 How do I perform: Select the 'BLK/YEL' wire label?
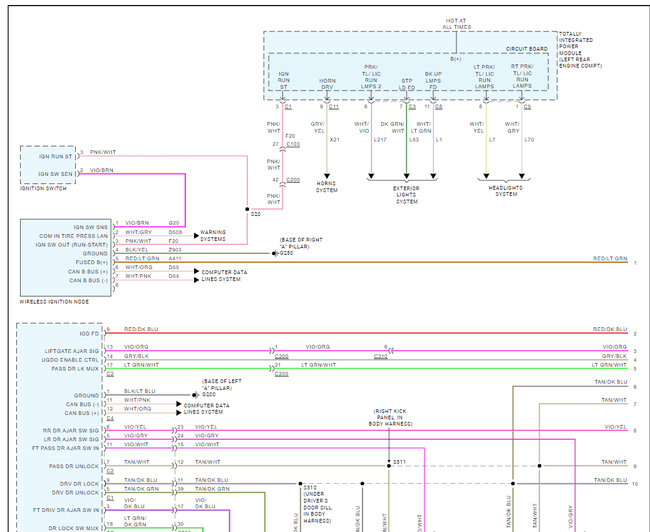pyautogui.click(x=135, y=250)
